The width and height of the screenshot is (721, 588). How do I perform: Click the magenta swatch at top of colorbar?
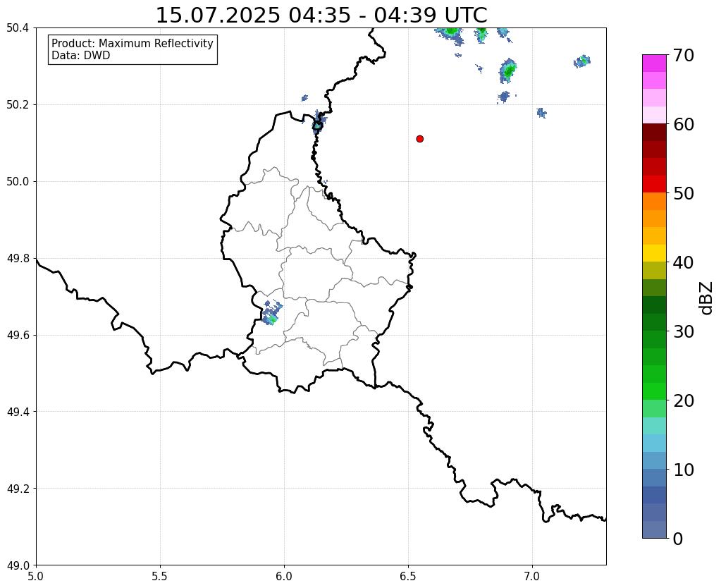point(654,63)
